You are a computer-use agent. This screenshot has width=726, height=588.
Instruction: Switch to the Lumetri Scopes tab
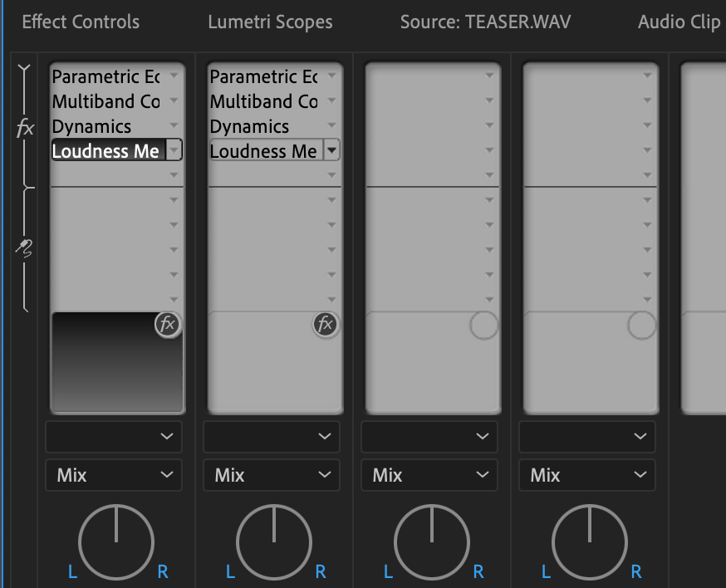tap(270, 22)
